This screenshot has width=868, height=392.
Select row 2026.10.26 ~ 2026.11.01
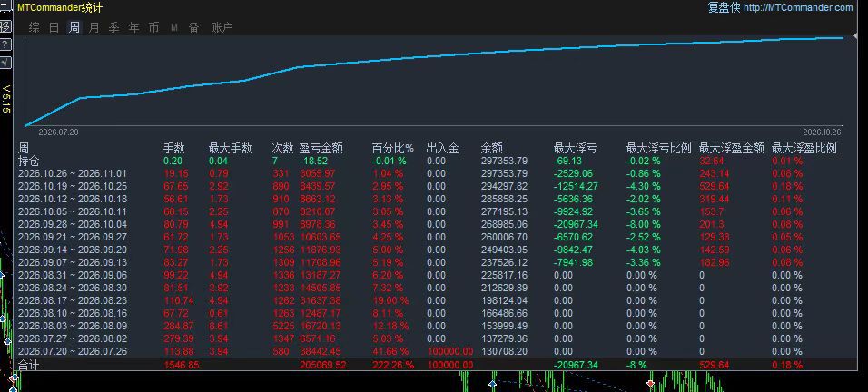[434, 173]
